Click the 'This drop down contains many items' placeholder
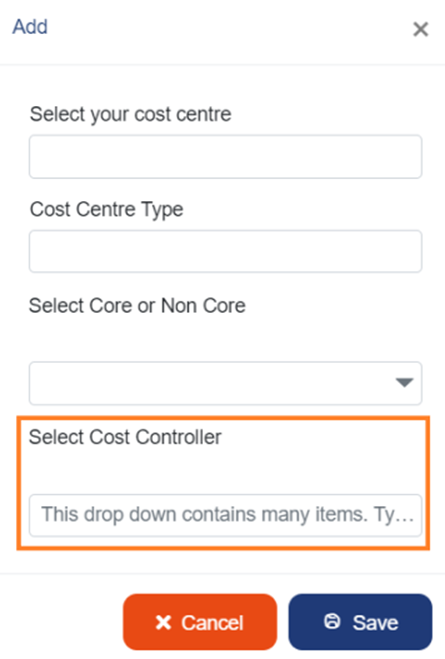The height and width of the screenshot is (659, 445). coord(227,515)
